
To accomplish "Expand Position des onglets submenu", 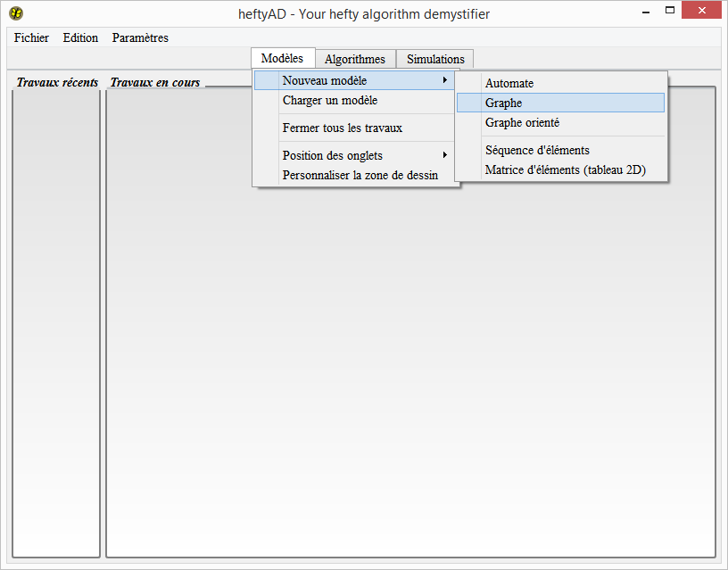I will 354,155.
